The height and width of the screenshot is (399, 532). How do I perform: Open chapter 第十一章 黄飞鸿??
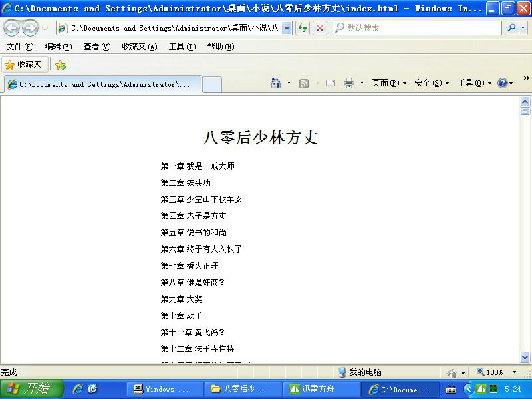click(x=192, y=332)
